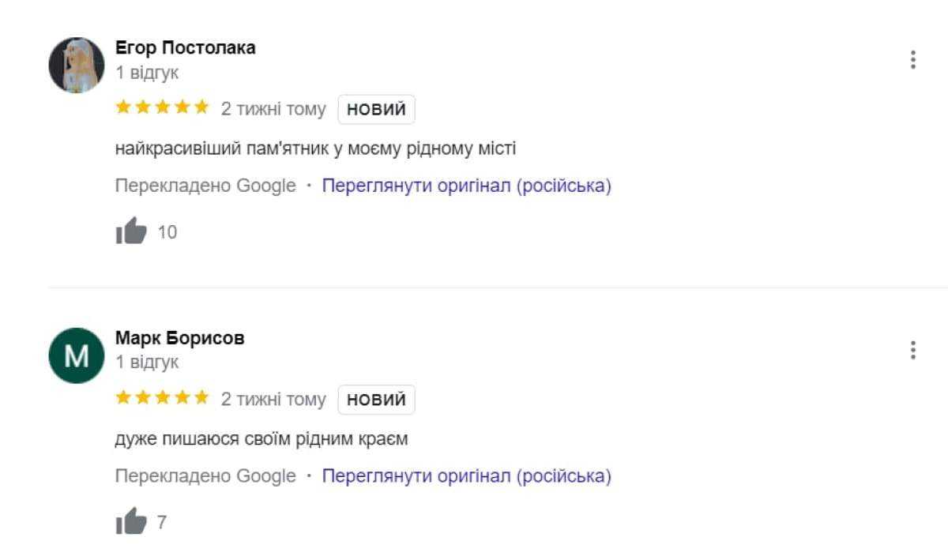Like Егор Постолака's review with thumbs-up
Image resolution: width=948 pixels, height=560 pixels.
click(x=132, y=231)
